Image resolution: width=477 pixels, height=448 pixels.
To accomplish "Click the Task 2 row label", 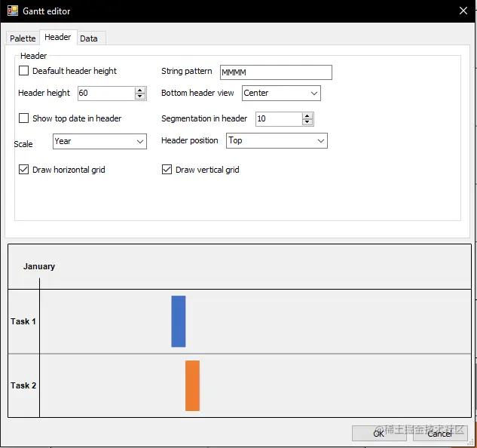I will pyautogui.click(x=23, y=385).
